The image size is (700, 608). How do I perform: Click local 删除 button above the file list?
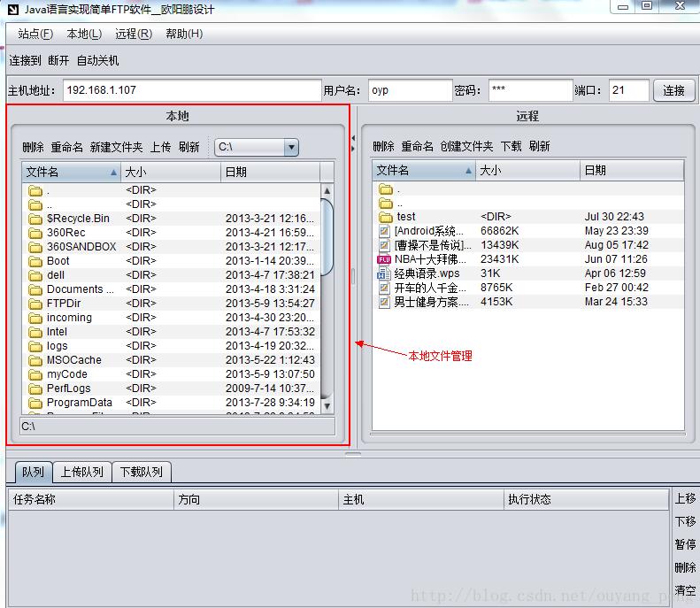point(33,147)
